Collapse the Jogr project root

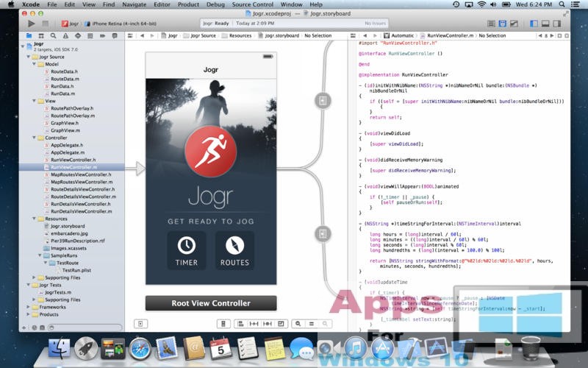coord(23,46)
